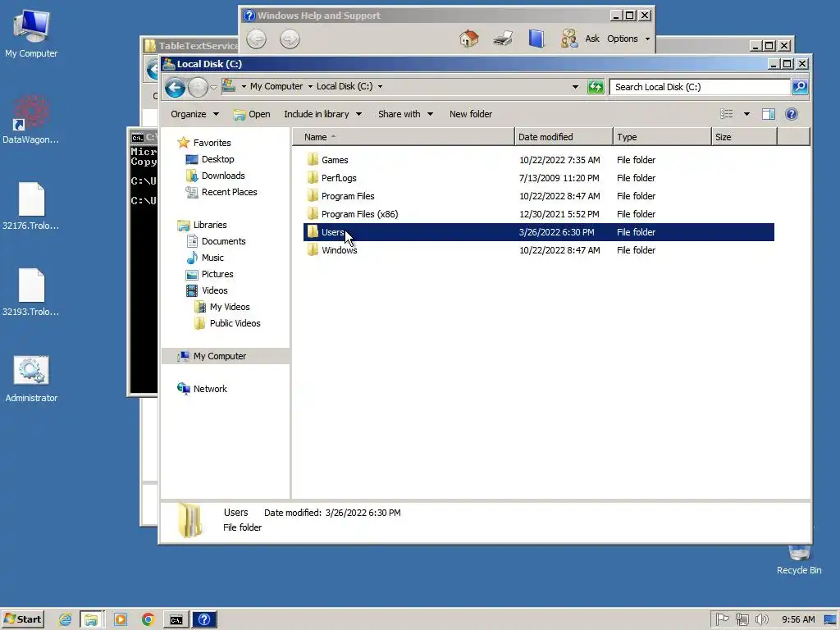Open recent pages dropdown arrow
Image resolution: width=840 pixels, height=630 pixels.
point(213,87)
